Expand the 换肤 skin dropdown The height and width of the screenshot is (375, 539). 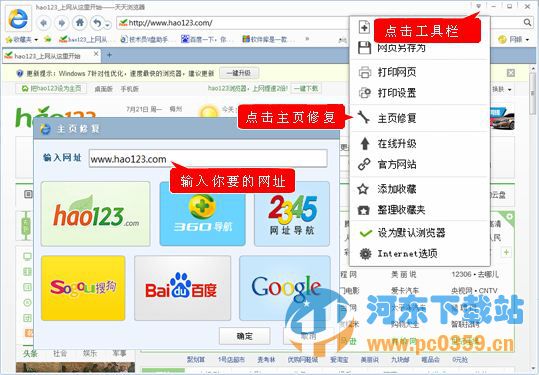pos(502,89)
